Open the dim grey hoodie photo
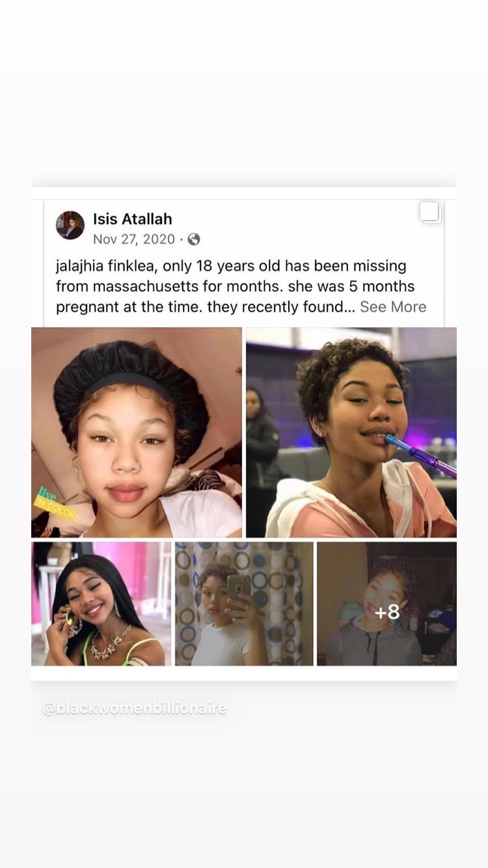This screenshot has width=488, height=868. click(386, 604)
